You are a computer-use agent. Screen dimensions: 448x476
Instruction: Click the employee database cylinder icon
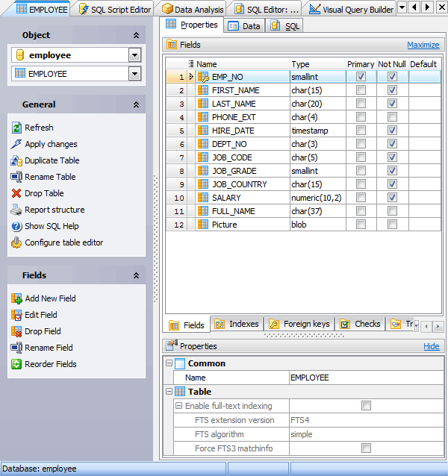pyautogui.click(x=20, y=55)
